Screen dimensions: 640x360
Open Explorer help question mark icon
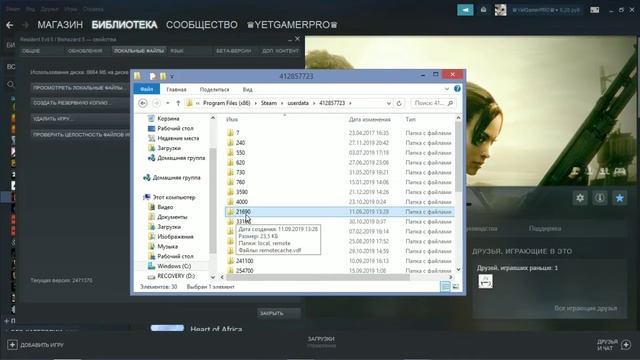(x=457, y=89)
